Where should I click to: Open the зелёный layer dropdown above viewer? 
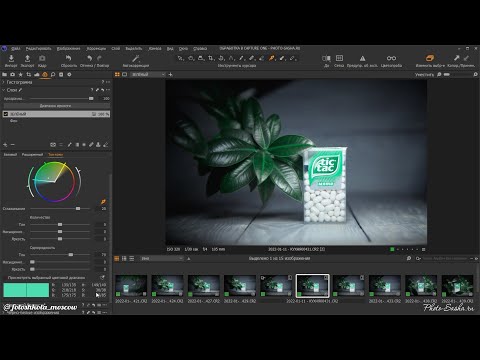point(148,74)
